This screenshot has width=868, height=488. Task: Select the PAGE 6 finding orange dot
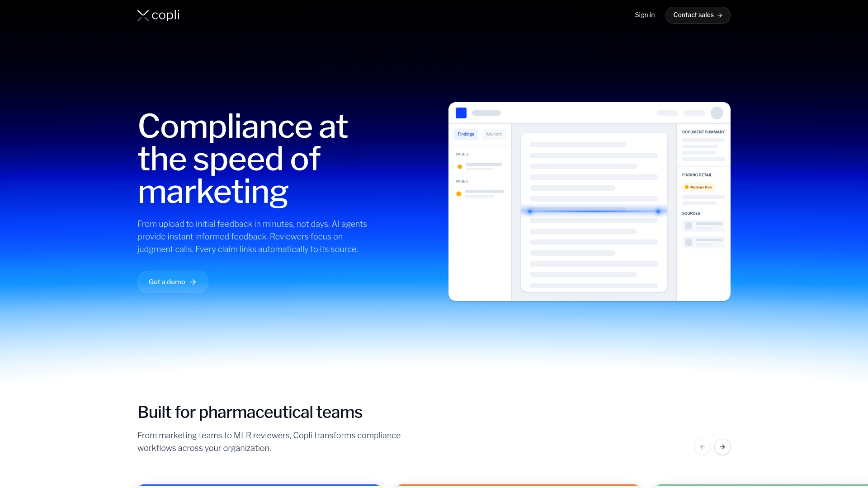tap(459, 194)
